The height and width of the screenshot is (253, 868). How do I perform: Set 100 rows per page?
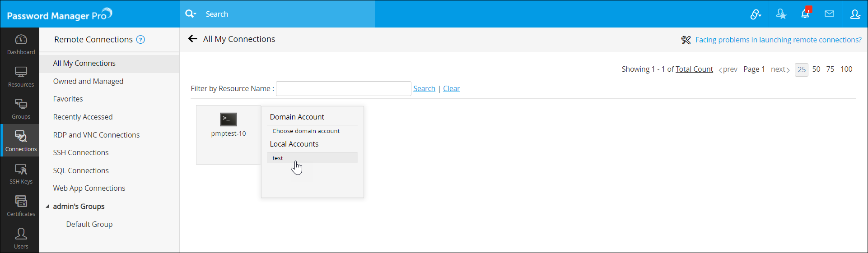[846, 69]
